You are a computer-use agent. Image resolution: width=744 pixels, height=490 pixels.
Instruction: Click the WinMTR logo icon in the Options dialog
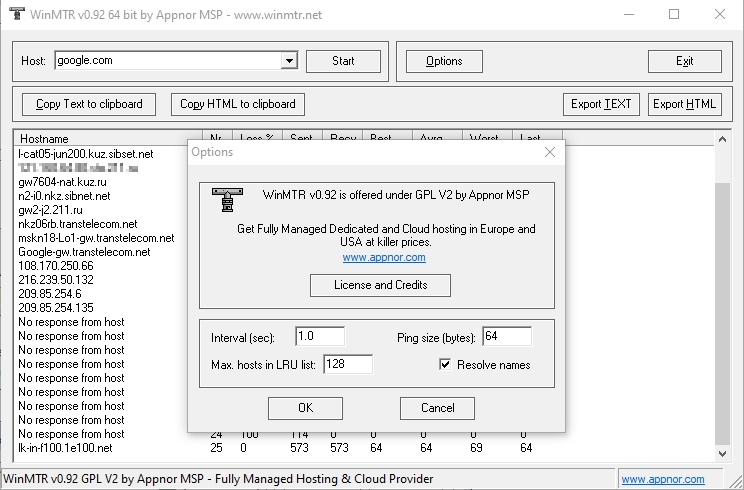tap(227, 199)
